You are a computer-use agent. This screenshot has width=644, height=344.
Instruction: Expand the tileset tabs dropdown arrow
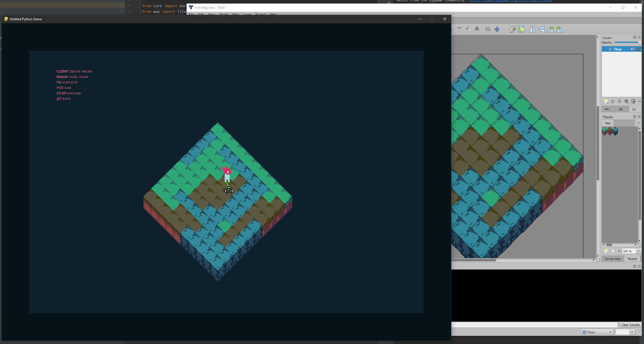(x=638, y=123)
